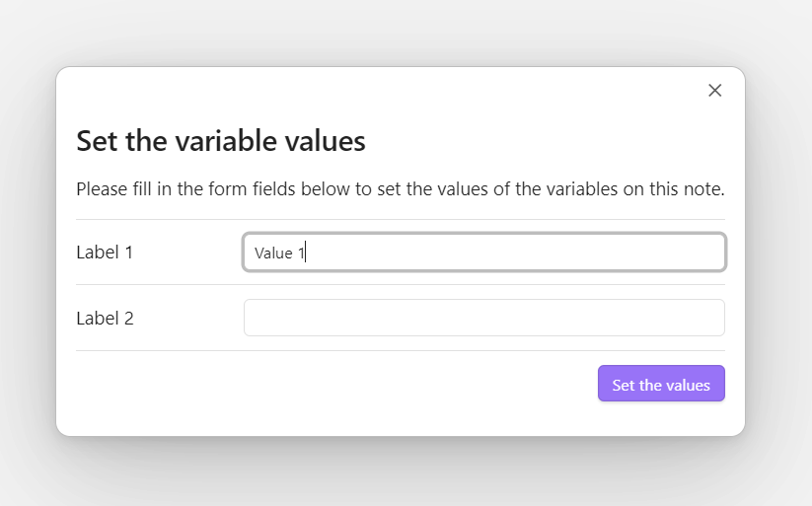Image resolution: width=812 pixels, height=506 pixels.
Task: Click the "Label 1" field label
Action: click(x=105, y=253)
